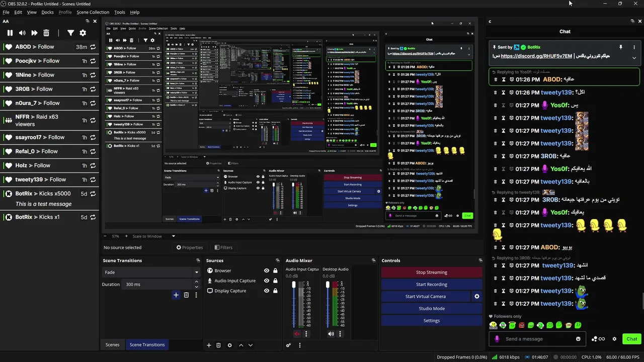This screenshot has height=362, width=644.
Task: Open the Scene Collection menu
Action: tap(93, 12)
